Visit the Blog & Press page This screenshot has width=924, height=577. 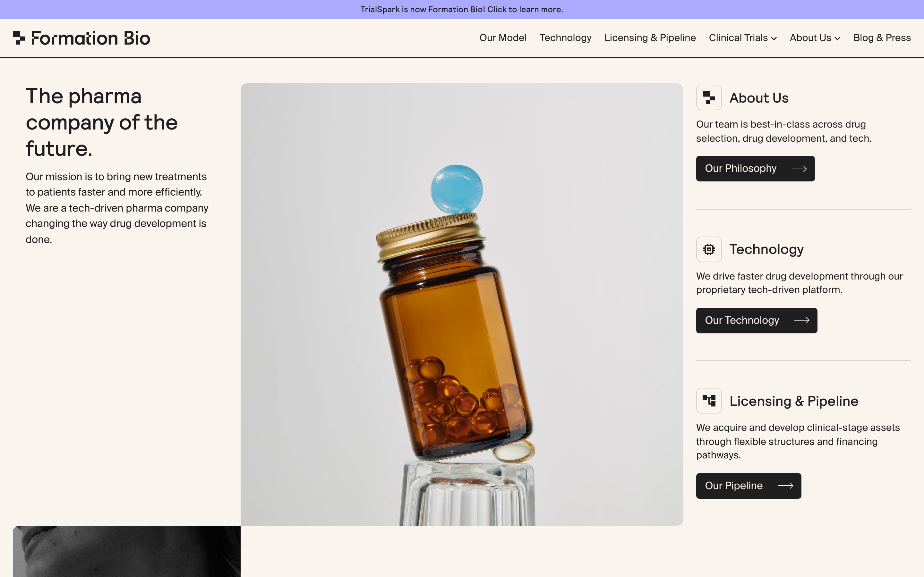(x=882, y=38)
